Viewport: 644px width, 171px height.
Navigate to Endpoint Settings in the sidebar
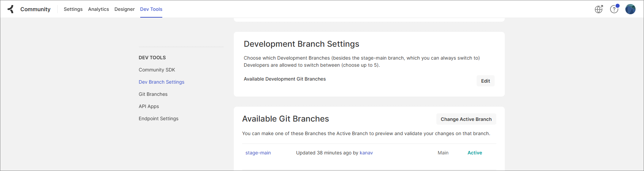[159, 119]
